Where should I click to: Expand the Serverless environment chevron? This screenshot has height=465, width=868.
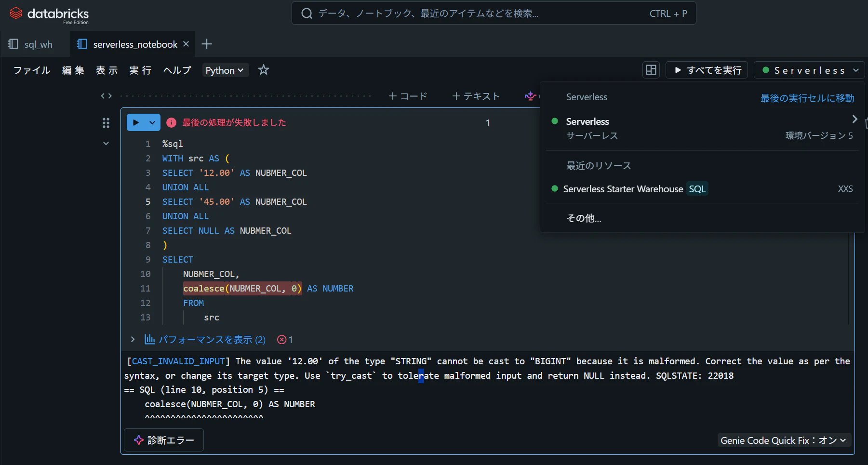(x=855, y=119)
